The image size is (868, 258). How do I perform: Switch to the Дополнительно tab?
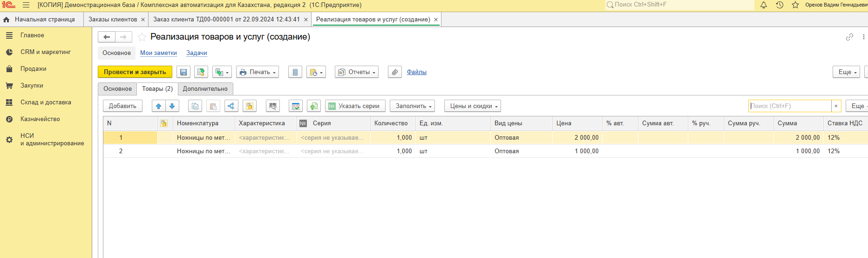pyautogui.click(x=205, y=89)
